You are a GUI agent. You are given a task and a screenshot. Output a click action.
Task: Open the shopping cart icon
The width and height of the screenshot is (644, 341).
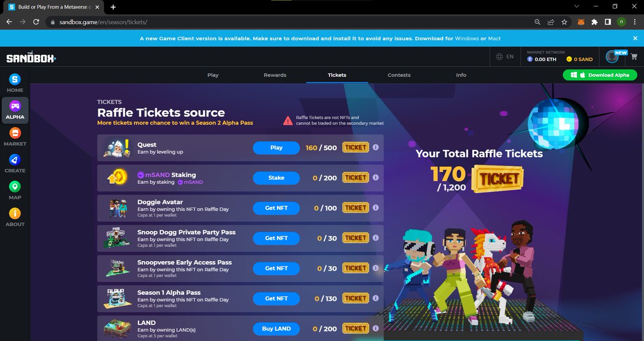tap(634, 56)
